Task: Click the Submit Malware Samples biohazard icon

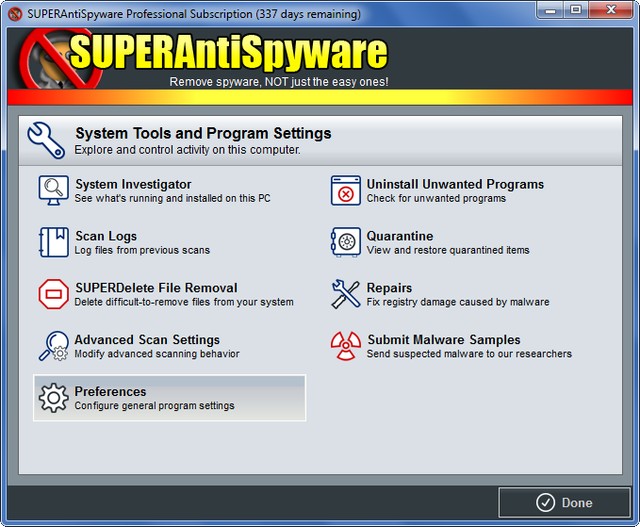Action: pos(346,346)
